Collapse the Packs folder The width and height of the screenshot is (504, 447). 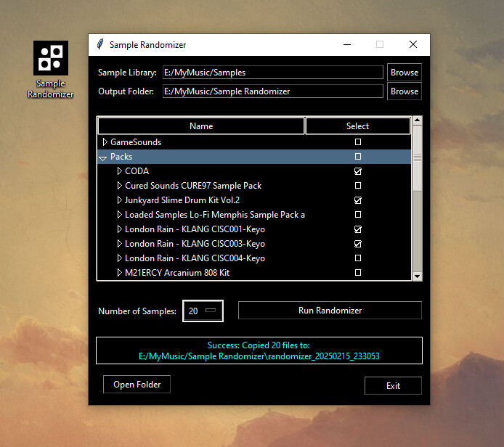(x=103, y=157)
